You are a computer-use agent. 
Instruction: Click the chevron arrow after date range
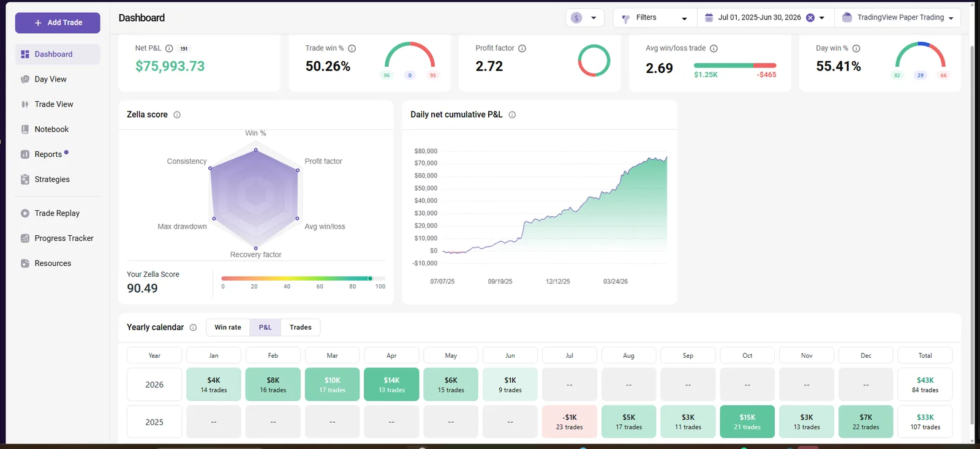point(822,18)
